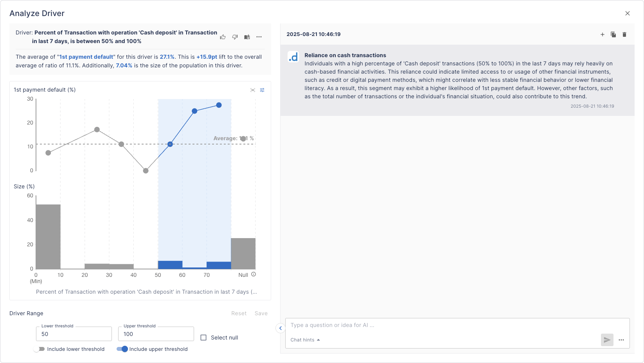Toggle Include upper threshold switch

tap(122, 349)
